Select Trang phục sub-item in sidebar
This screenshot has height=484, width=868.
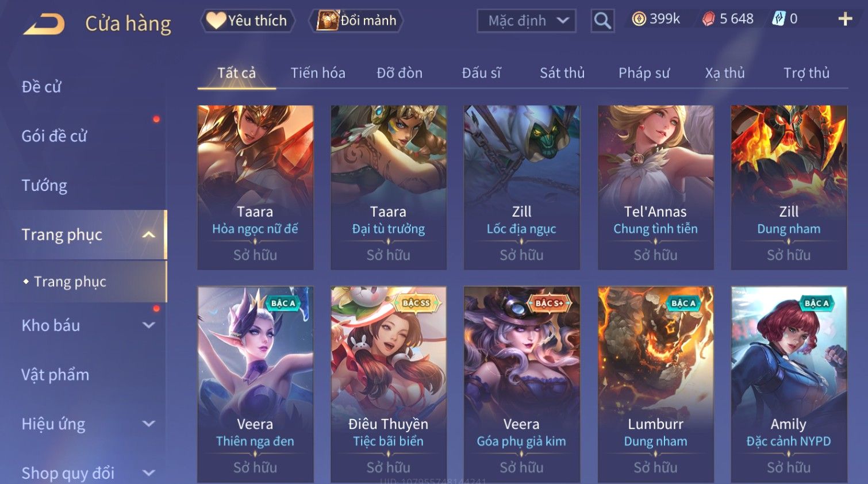(70, 282)
